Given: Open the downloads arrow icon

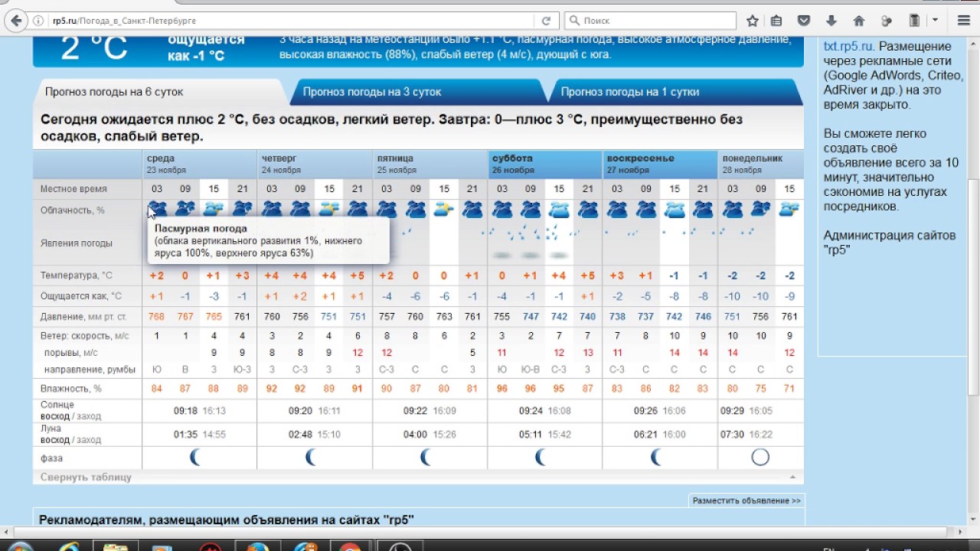Looking at the screenshot, I should coord(831,21).
